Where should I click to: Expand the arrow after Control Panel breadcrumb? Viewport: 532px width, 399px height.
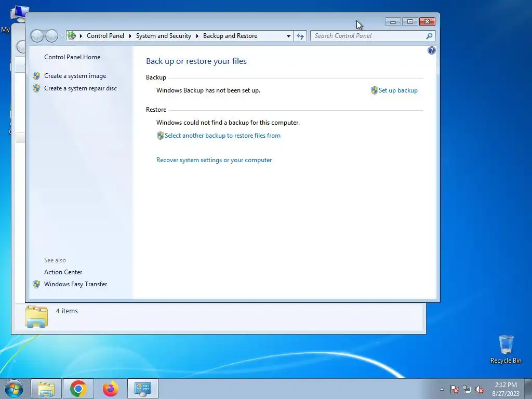[x=130, y=36]
